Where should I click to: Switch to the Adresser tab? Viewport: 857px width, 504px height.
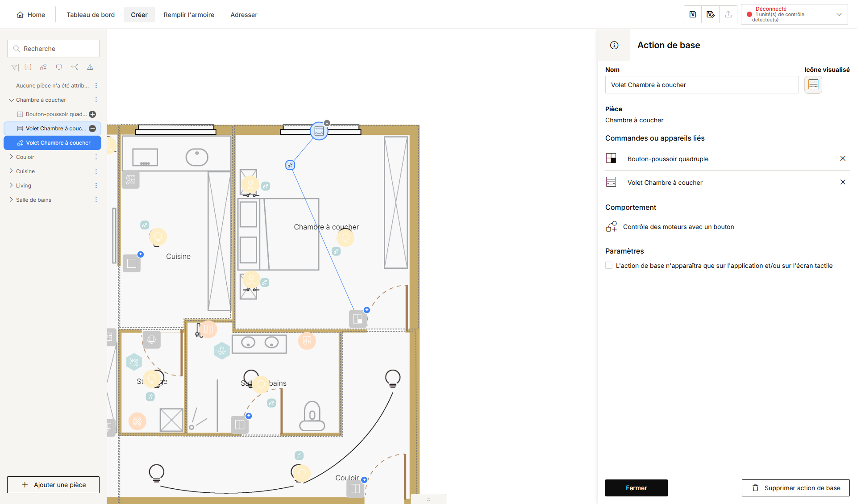click(244, 15)
